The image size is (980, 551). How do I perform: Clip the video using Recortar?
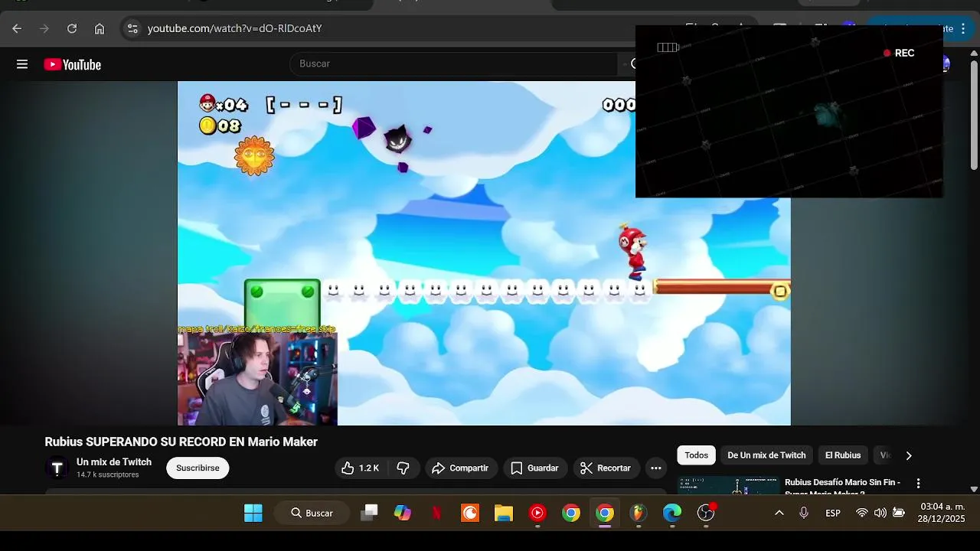pos(606,468)
